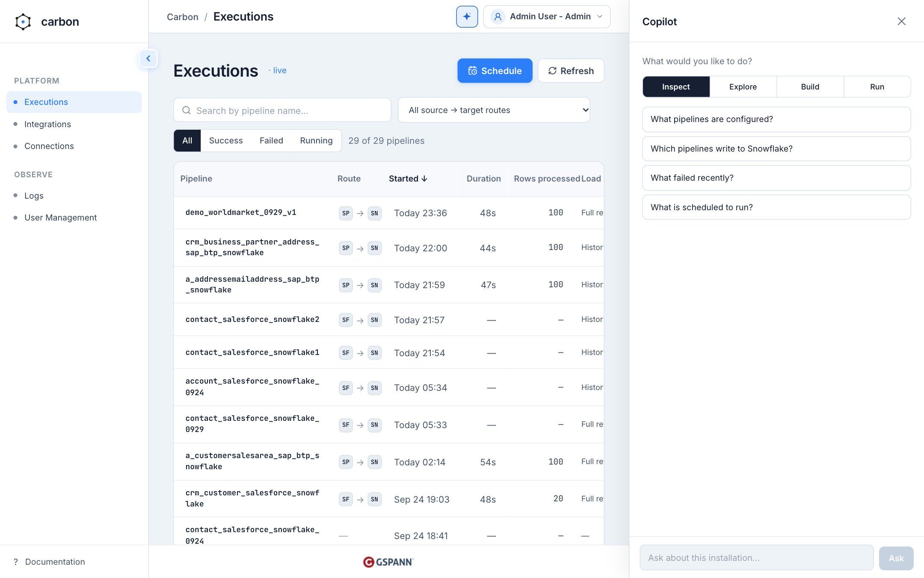Open the source to target routes dropdown
This screenshot has height=578, width=924.
click(x=494, y=110)
